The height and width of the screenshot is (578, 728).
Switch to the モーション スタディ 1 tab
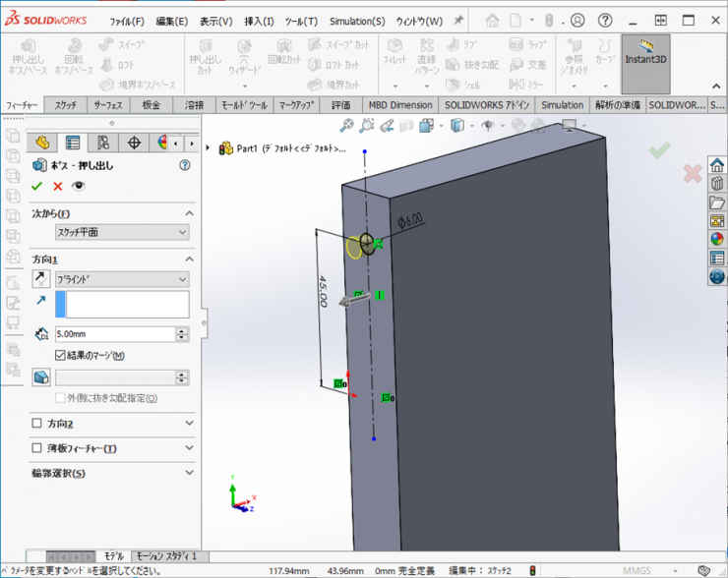166,555
